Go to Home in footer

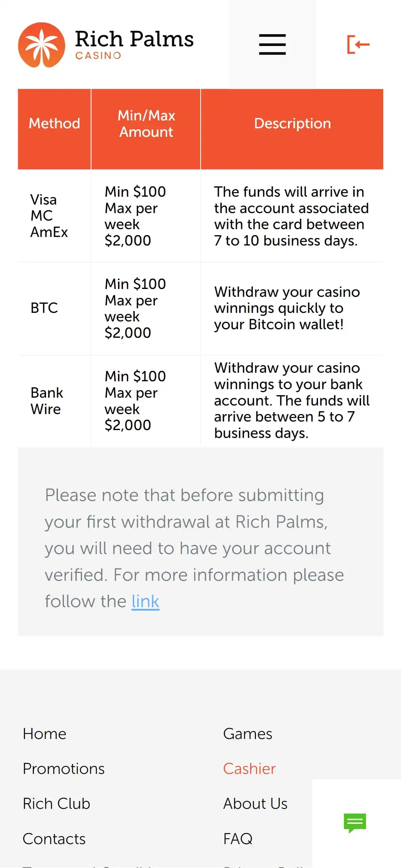click(x=45, y=734)
